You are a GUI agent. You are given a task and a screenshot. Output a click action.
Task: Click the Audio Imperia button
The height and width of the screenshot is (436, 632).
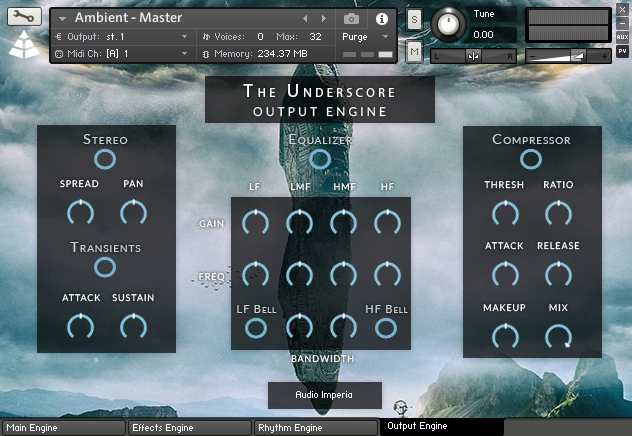click(324, 395)
